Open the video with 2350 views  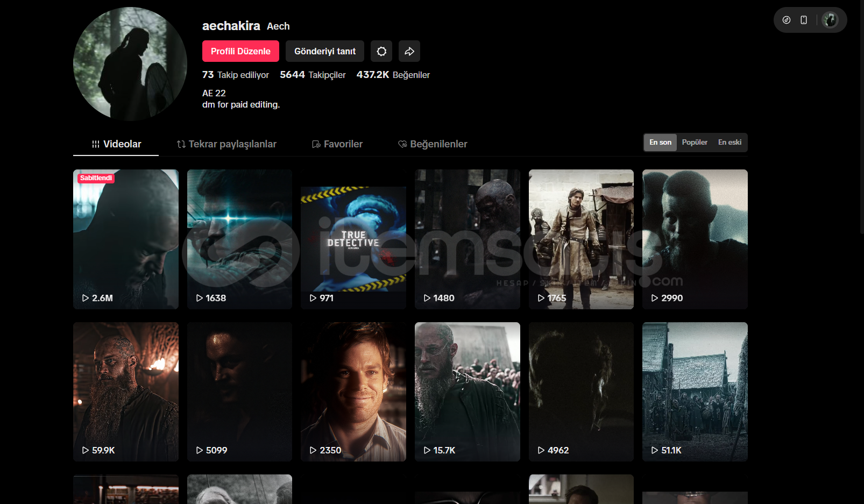click(x=353, y=392)
